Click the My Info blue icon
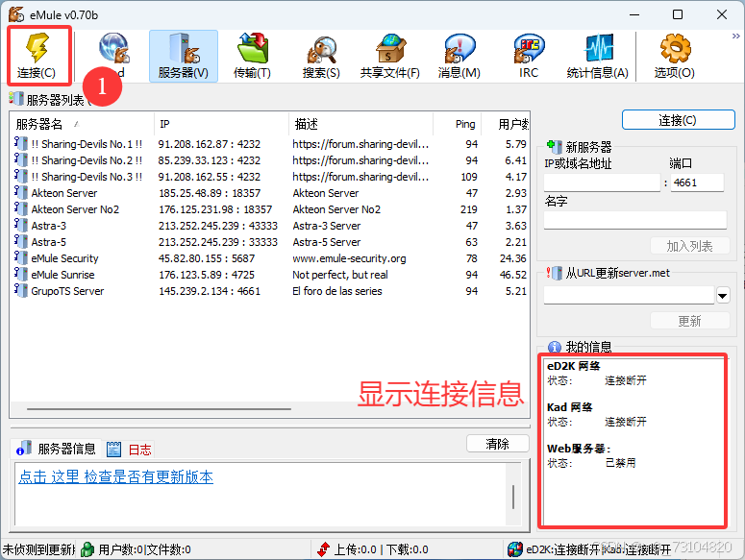 point(555,348)
